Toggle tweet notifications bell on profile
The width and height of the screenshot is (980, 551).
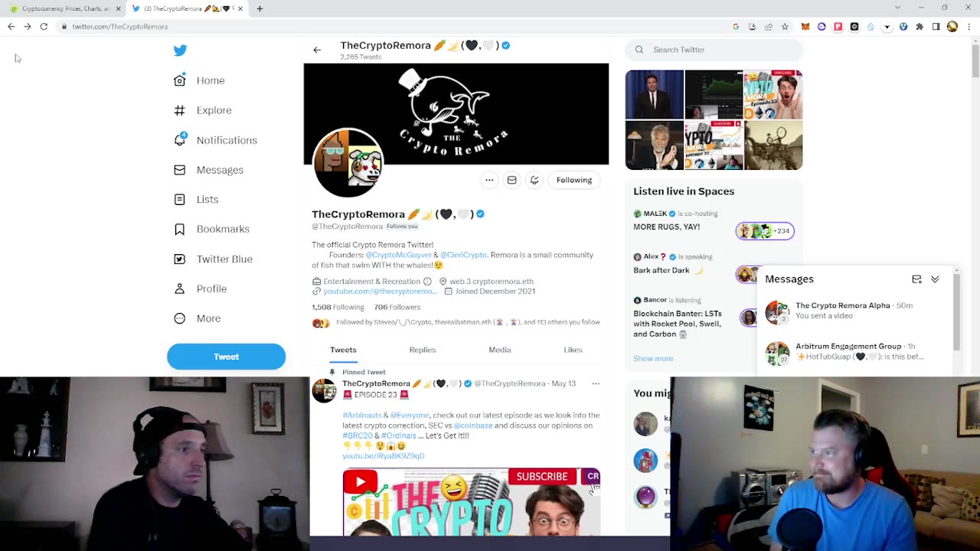(534, 180)
